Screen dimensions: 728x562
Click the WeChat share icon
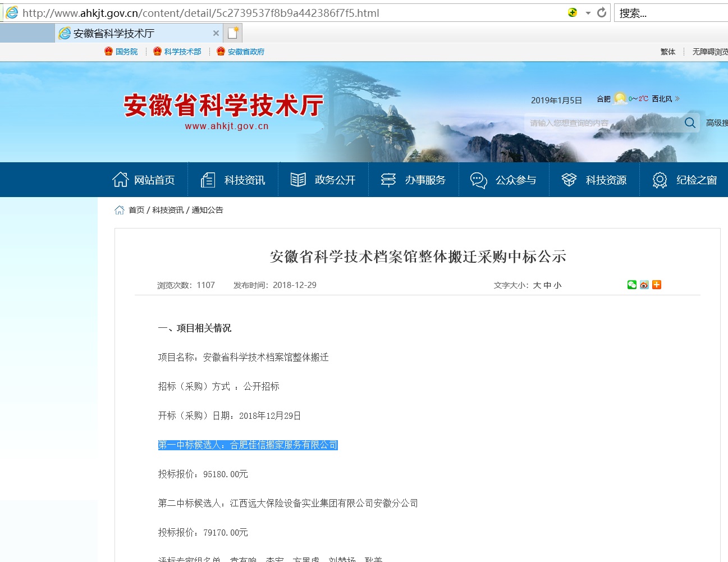click(x=632, y=285)
